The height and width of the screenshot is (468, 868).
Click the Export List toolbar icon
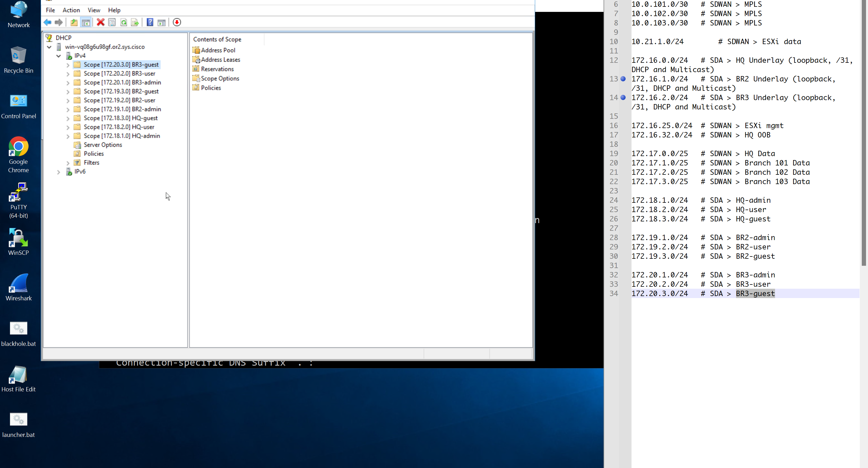pos(135,22)
